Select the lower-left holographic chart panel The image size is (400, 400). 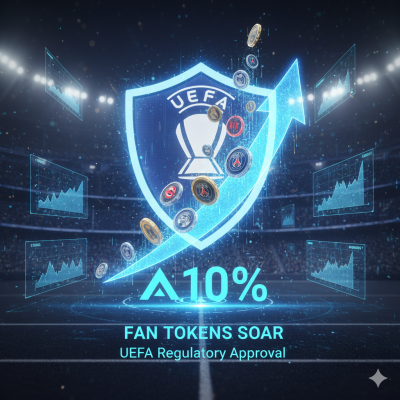pos(56,267)
